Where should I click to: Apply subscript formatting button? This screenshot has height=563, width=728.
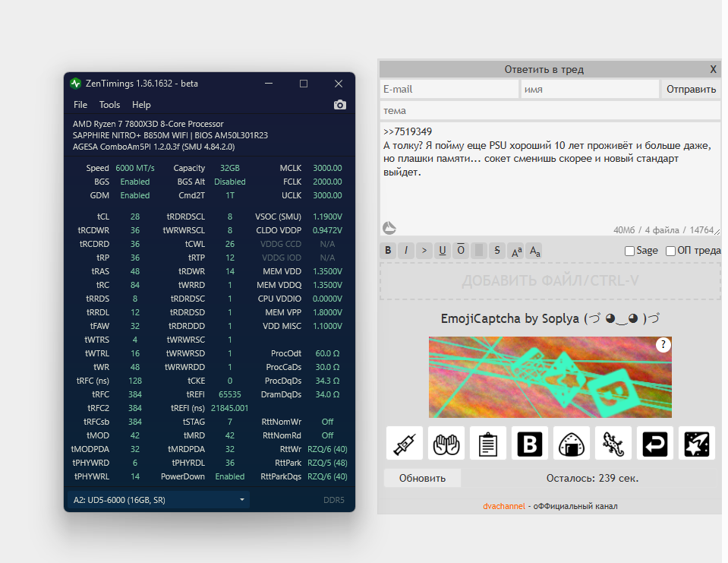point(535,251)
